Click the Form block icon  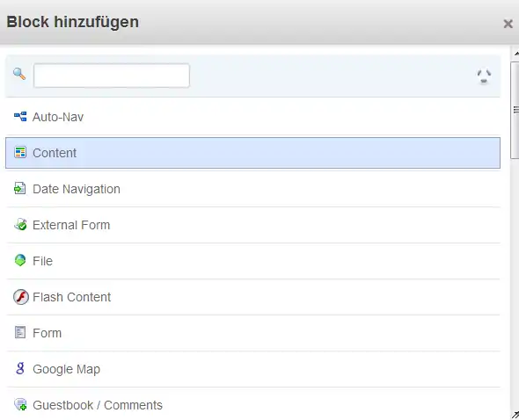(20, 332)
